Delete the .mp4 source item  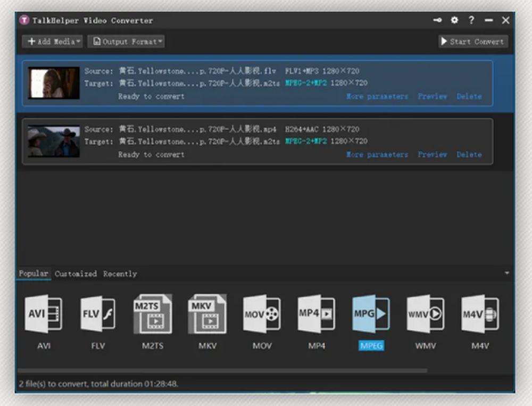(x=469, y=154)
